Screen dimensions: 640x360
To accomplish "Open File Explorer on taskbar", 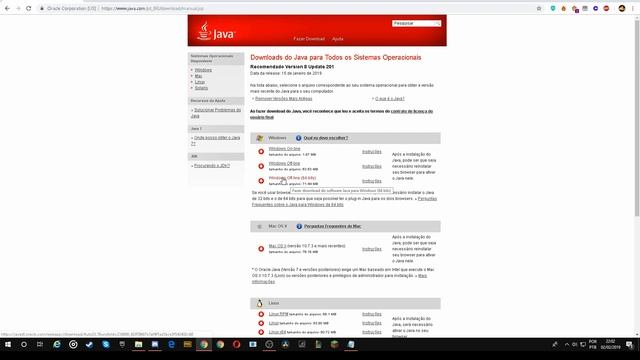I will click(x=138, y=345).
